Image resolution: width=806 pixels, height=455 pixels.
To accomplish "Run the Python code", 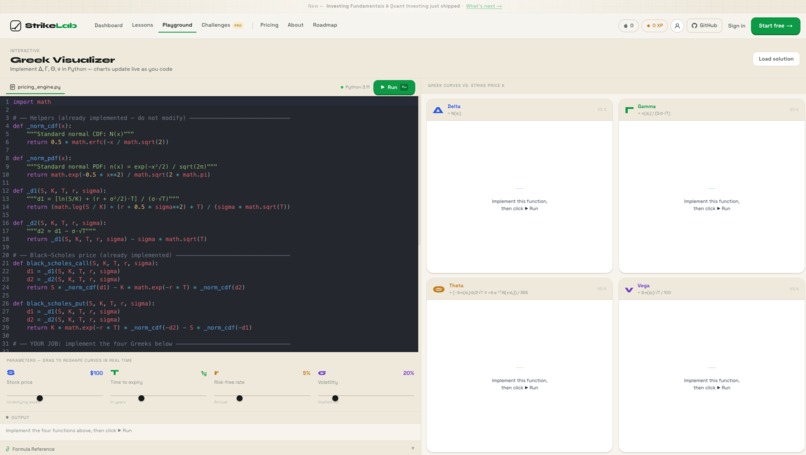I will tap(394, 87).
